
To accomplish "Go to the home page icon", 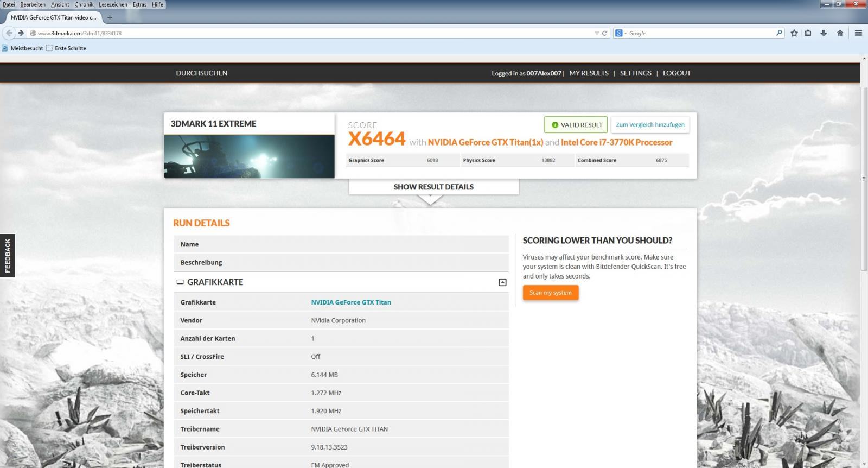I will click(840, 33).
